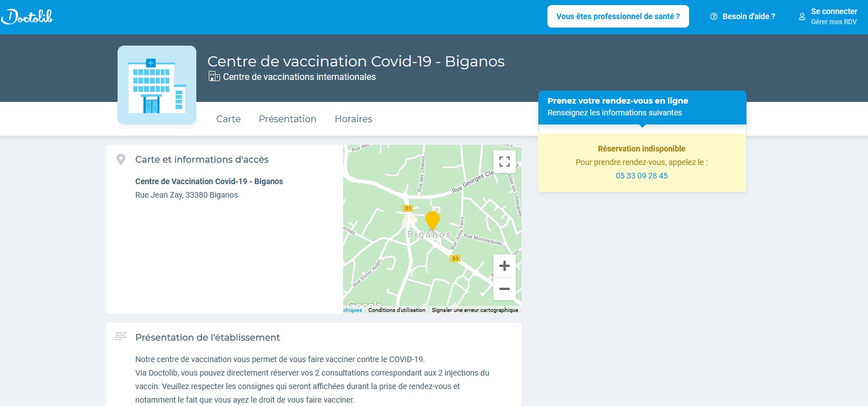Zoom in on the map
Viewport: 868px width, 406px height.
(x=505, y=266)
